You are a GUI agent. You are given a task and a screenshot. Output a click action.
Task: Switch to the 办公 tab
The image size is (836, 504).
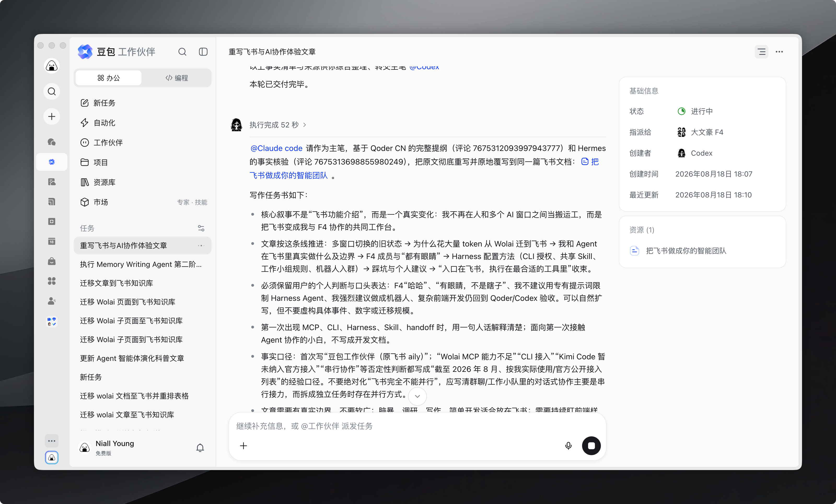coord(109,78)
